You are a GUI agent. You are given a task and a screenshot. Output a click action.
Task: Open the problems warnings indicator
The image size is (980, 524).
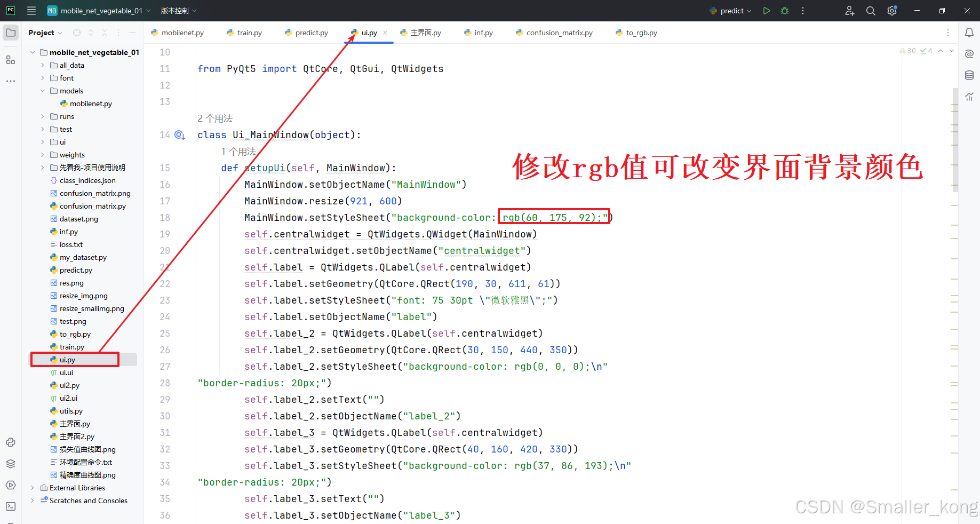coord(916,51)
